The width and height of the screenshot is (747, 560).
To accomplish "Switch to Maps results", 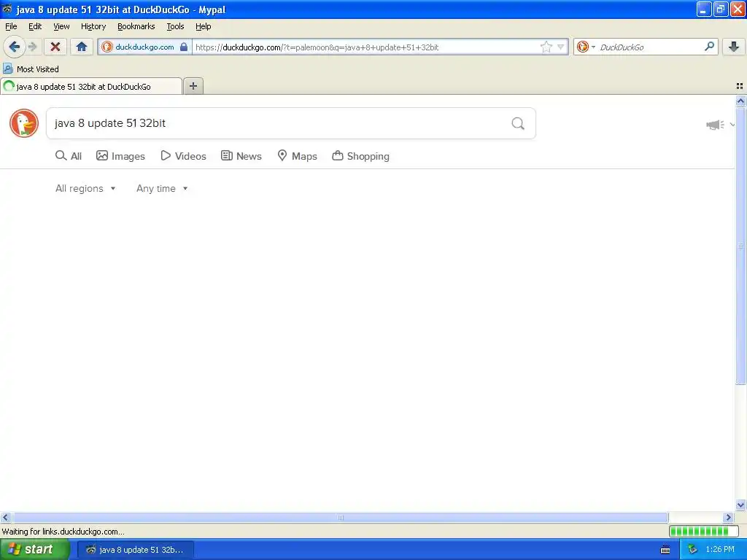I will click(x=298, y=156).
